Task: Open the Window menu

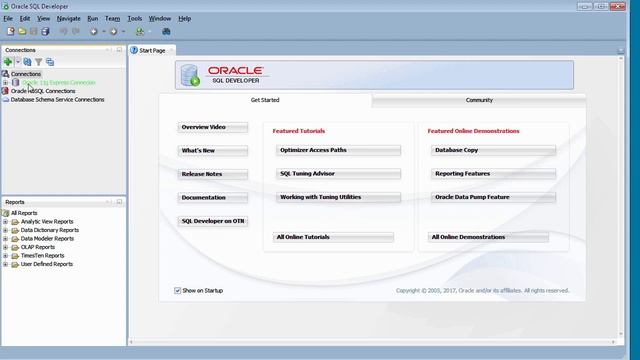Action: pyautogui.click(x=160, y=18)
